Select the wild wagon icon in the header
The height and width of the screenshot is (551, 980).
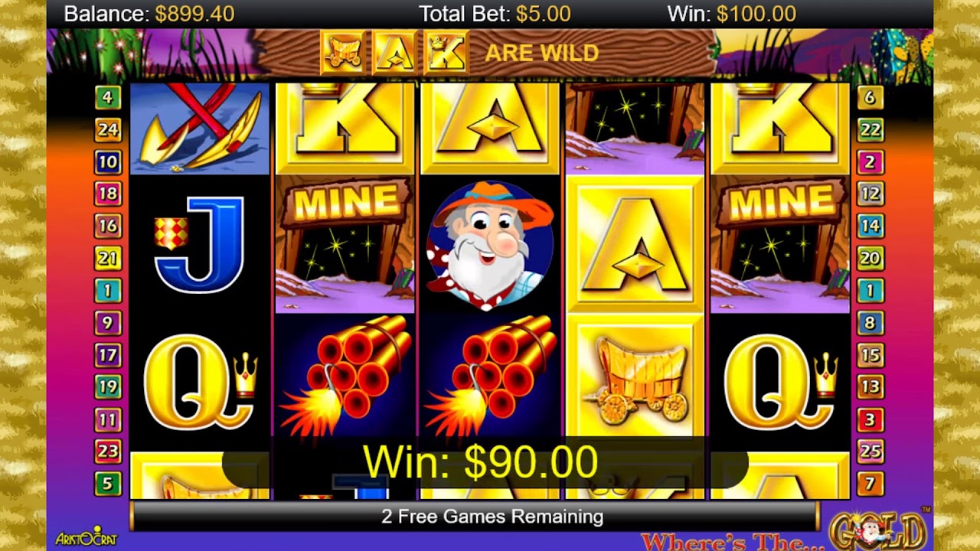click(x=343, y=52)
